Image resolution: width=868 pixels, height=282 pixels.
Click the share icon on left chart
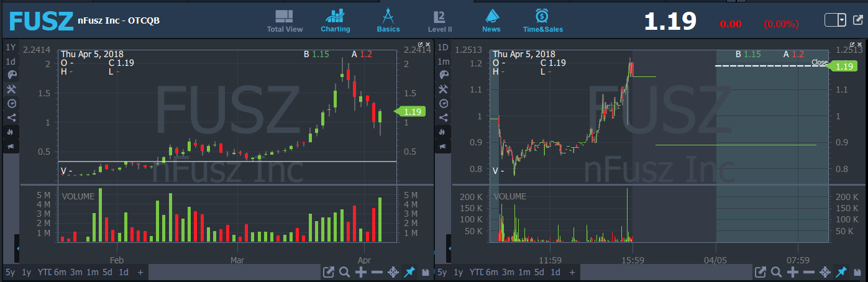[x=12, y=117]
